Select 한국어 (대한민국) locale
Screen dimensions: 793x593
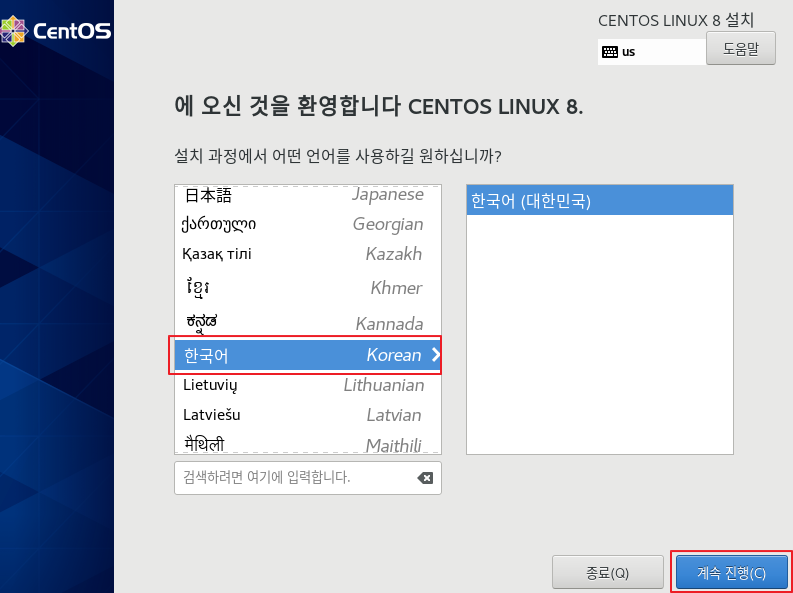(x=599, y=201)
